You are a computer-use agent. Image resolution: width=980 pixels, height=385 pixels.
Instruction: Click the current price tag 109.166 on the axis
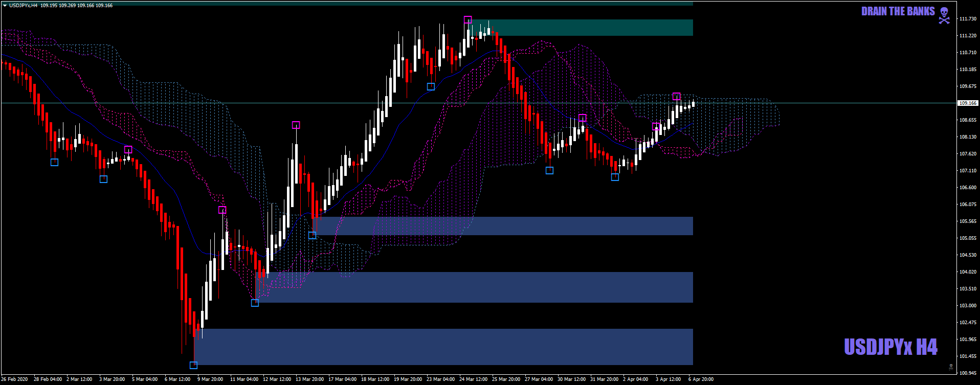[967, 103]
